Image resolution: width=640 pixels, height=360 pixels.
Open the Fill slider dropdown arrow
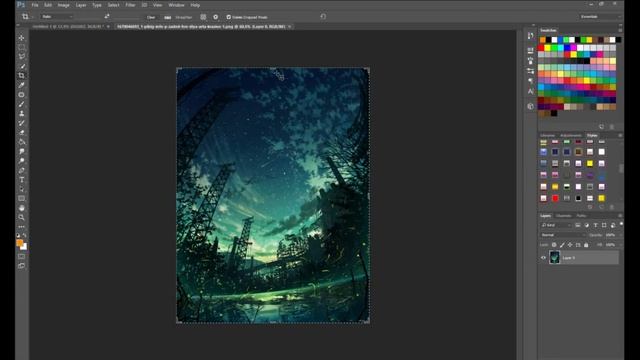point(621,245)
